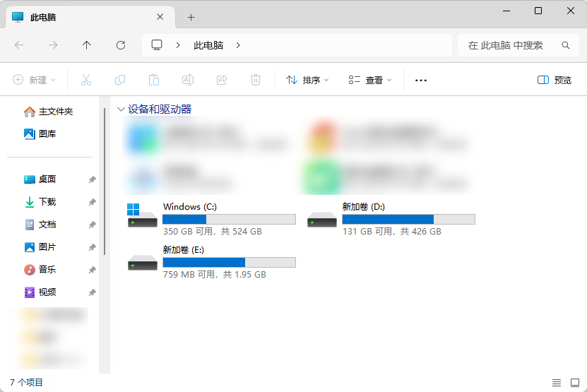Unpin 下载 using its pin icon
This screenshot has height=392, width=587.
point(92,202)
